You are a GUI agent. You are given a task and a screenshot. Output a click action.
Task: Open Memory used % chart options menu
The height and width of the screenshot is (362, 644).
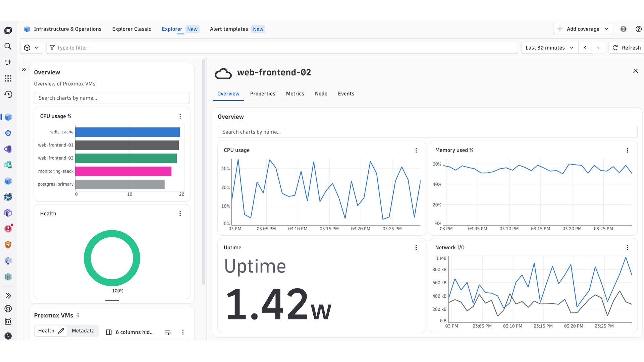(x=628, y=150)
